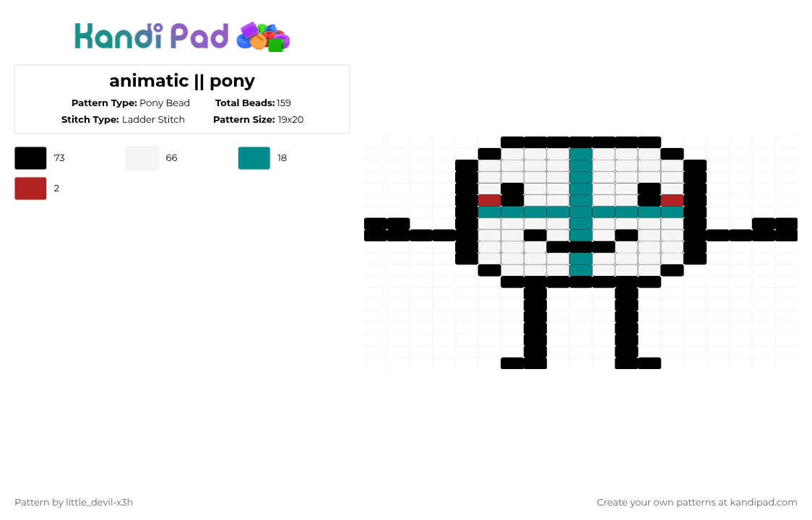
Task: Select the black color swatch
Action: click(x=30, y=158)
